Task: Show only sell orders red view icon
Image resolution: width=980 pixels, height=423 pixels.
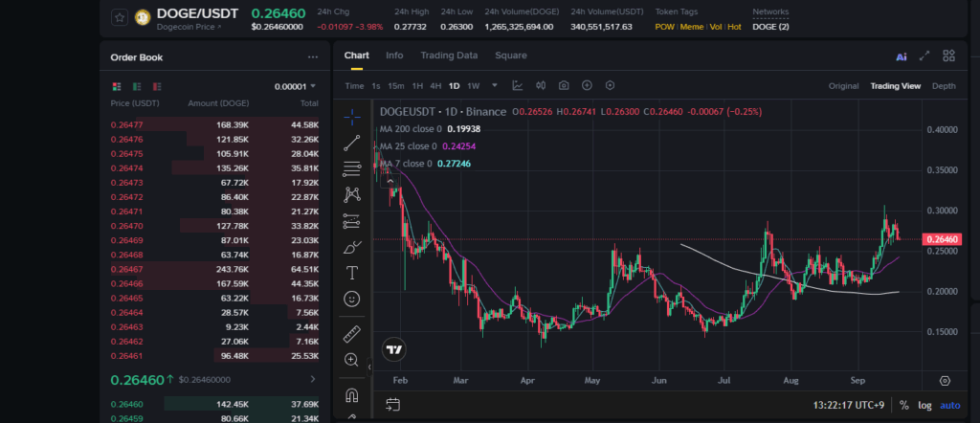Action: 157,86
